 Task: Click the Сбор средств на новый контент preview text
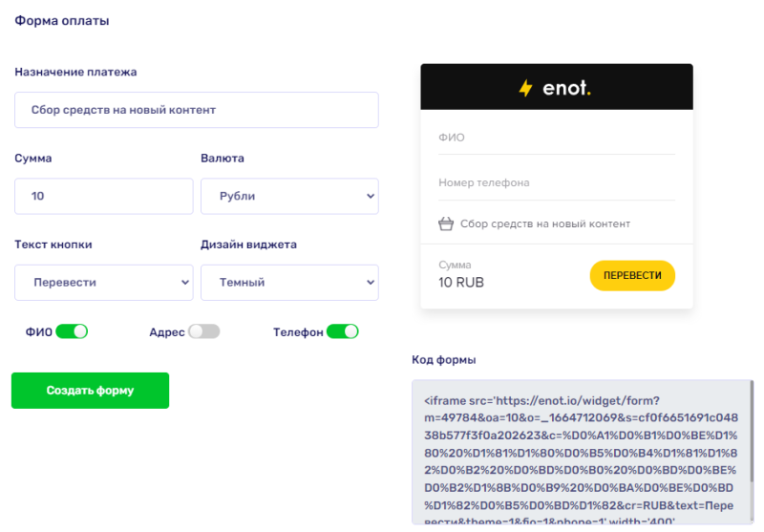coord(545,224)
